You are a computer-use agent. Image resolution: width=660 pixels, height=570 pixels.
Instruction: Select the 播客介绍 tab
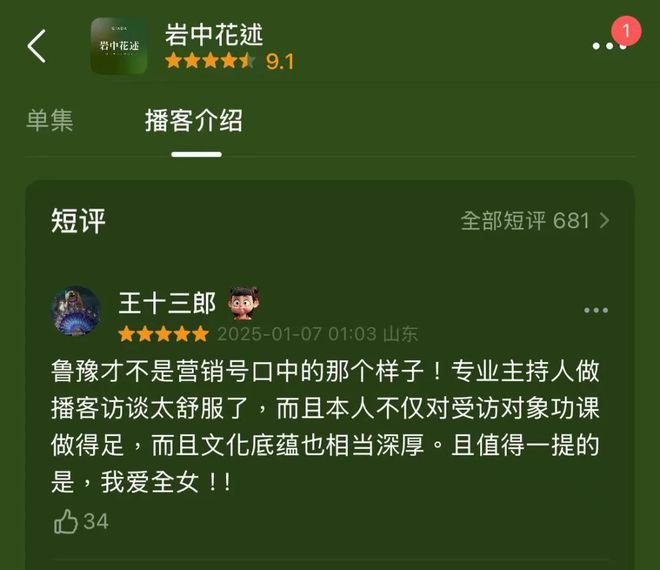pyautogui.click(x=194, y=120)
